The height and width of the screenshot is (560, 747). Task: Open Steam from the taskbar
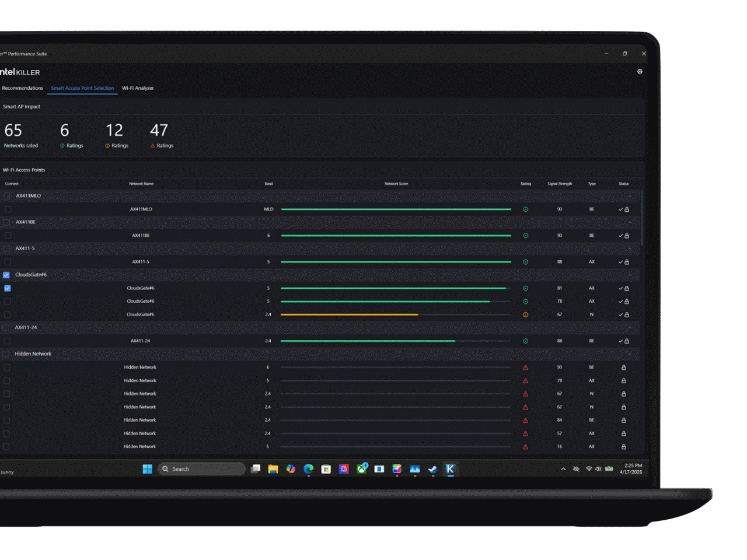[x=432, y=469]
